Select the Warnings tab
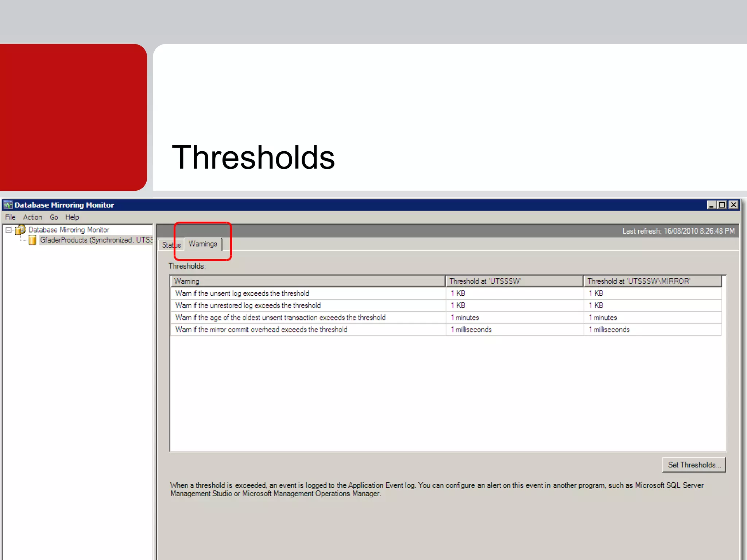This screenshot has height=560, width=747. [203, 244]
